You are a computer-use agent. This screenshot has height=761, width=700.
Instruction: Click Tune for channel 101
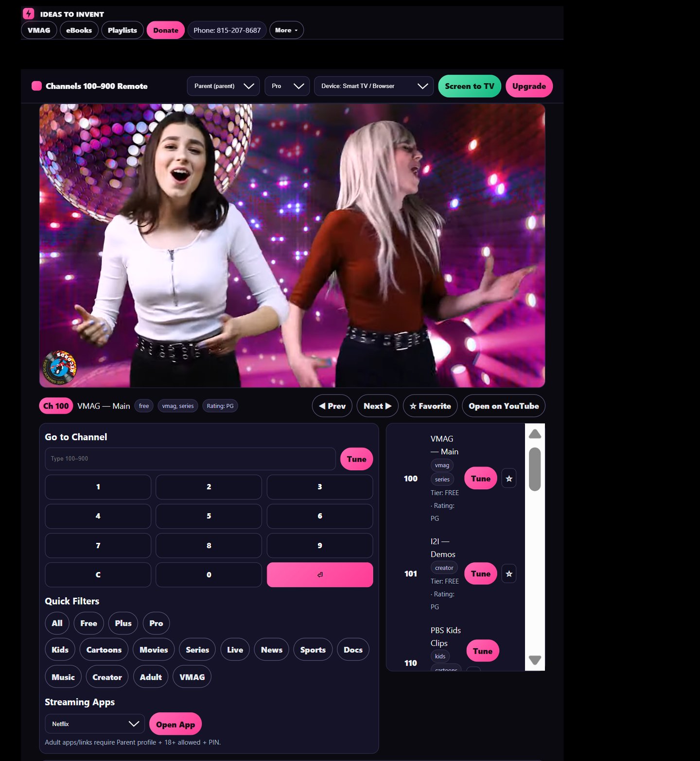point(481,574)
